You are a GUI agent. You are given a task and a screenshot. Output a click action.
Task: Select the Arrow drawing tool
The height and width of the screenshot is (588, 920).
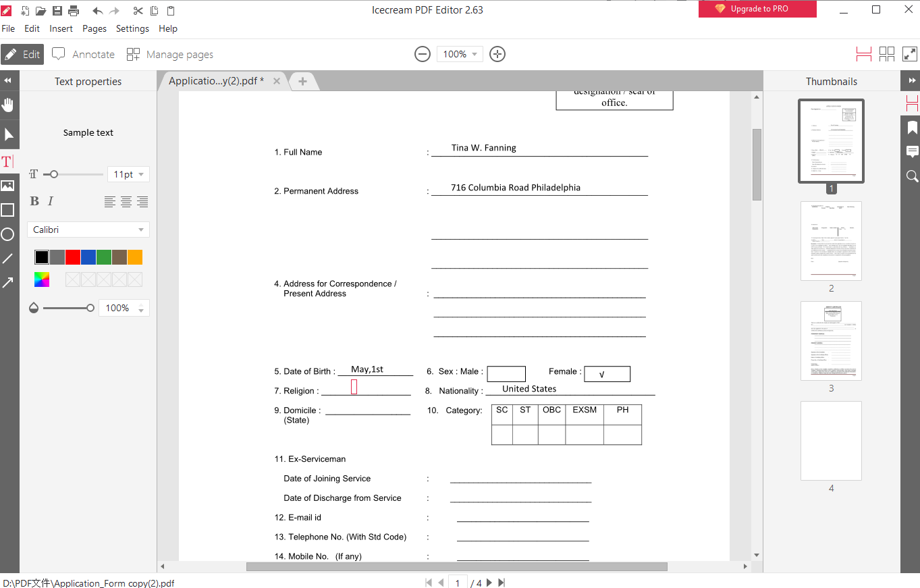click(x=9, y=282)
